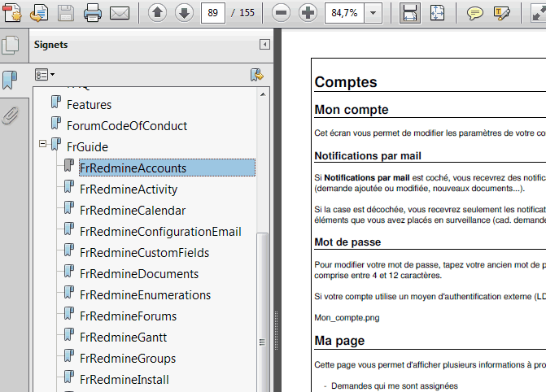Viewport: 546px width, 392px height.
Task: Click the bookmark icon beside FrRedmineCalendar
Action: point(69,208)
